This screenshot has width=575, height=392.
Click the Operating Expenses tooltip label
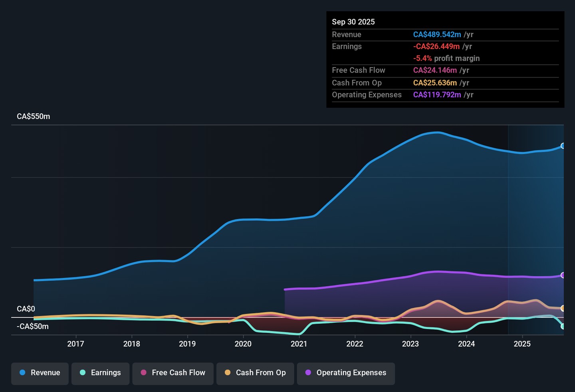[x=367, y=95]
